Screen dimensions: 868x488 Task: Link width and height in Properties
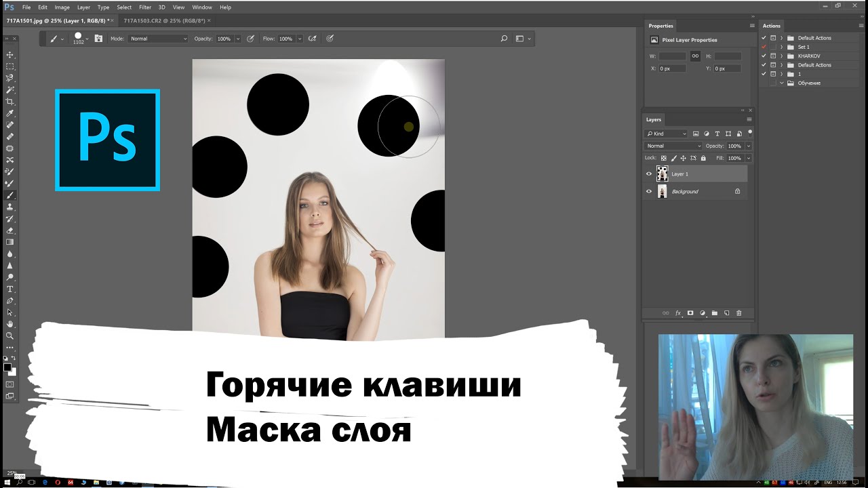(695, 56)
